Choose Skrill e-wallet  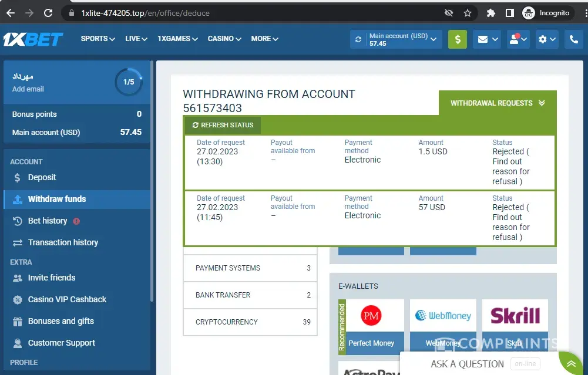(x=515, y=327)
